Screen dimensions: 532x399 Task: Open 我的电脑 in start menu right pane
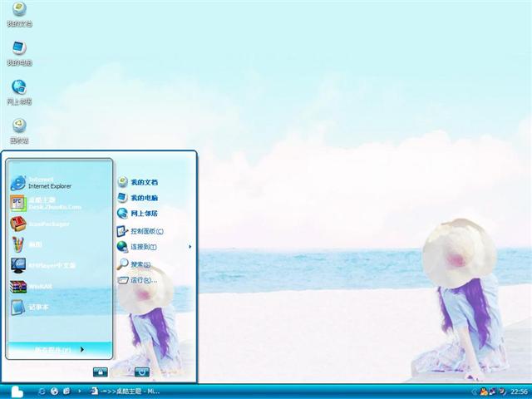tap(138, 198)
